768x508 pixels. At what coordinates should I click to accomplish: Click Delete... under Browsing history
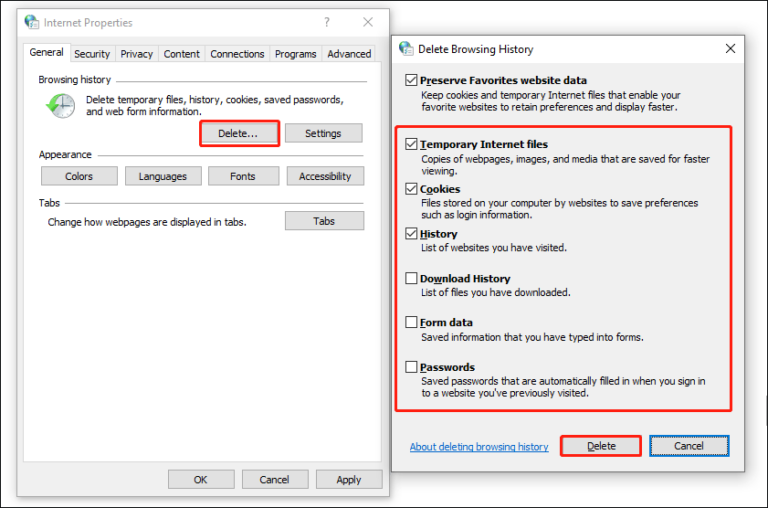[x=239, y=133]
